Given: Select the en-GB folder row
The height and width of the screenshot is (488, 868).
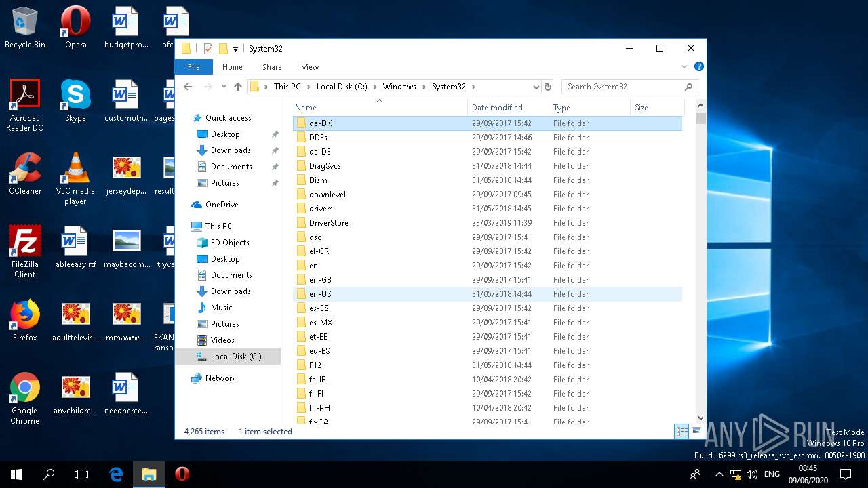Looking at the screenshot, I should tap(488, 280).
